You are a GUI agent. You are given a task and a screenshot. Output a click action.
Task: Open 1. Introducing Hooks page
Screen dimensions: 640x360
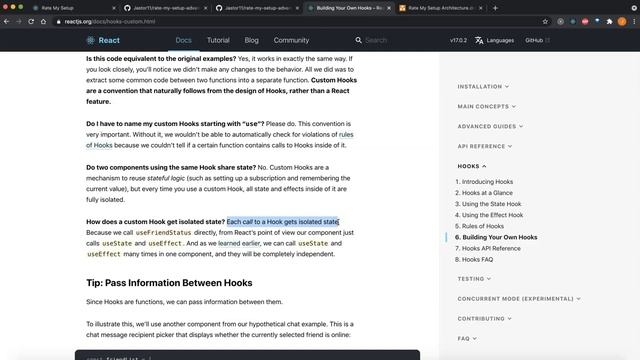(x=484, y=182)
